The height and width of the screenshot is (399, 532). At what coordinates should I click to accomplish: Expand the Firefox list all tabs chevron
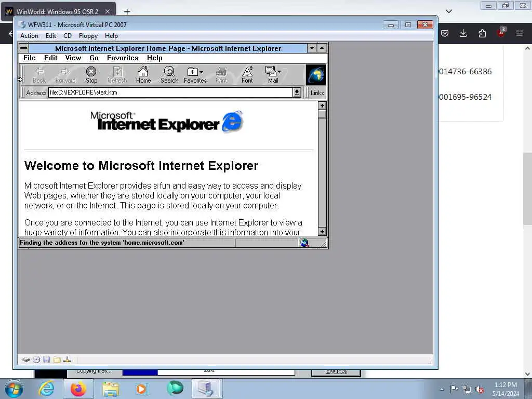click(x=448, y=11)
